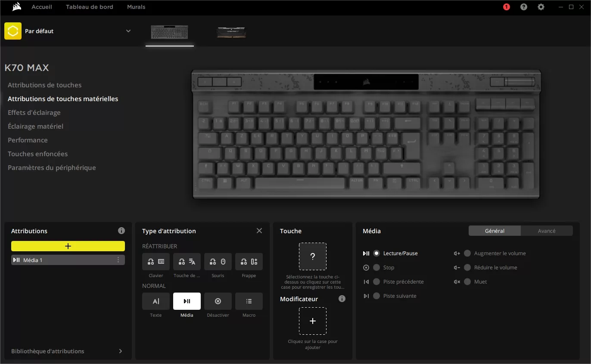Select the RAM device thumbnail
The image size is (591, 364).
pos(231,32)
